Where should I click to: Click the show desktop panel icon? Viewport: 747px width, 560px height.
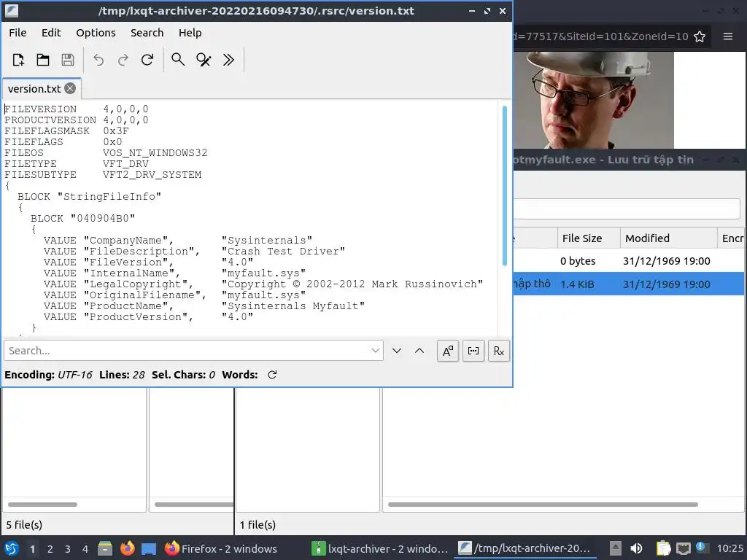click(x=149, y=548)
